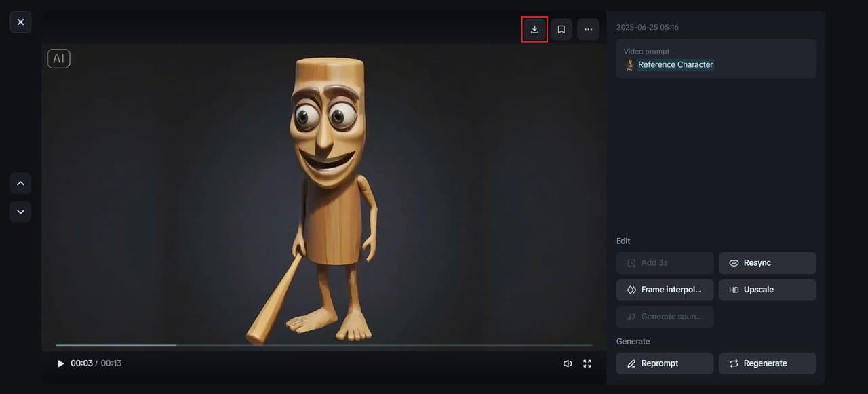The height and width of the screenshot is (394, 868).
Task: Seek on the video progress bar
Action: 323,345
